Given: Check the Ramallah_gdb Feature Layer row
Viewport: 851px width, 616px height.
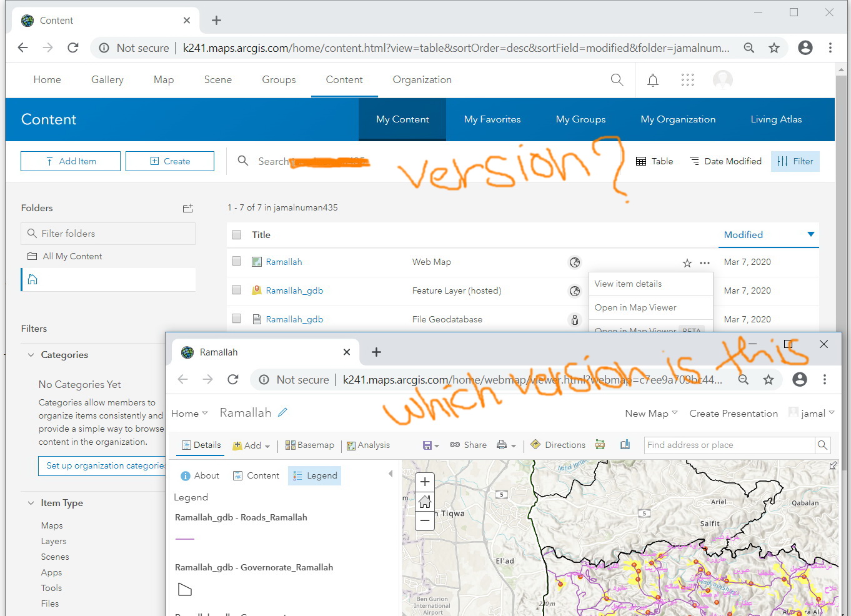Looking at the screenshot, I should [236, 290].
